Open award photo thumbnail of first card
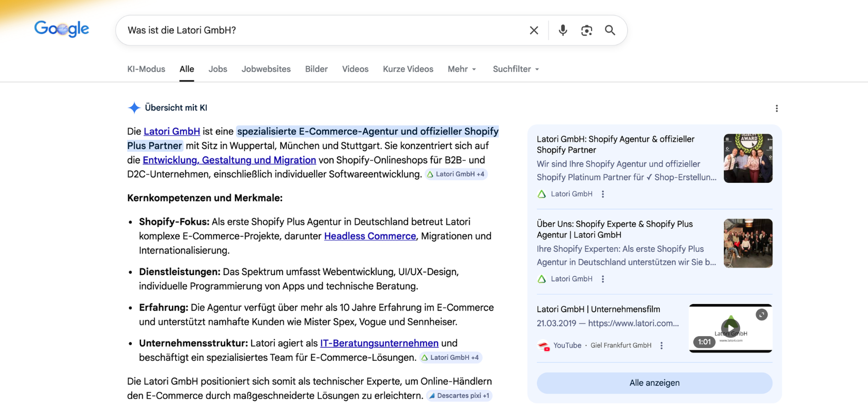Image resolution: width=868 pixels, height=413 pixels. [x=748, y=158]
